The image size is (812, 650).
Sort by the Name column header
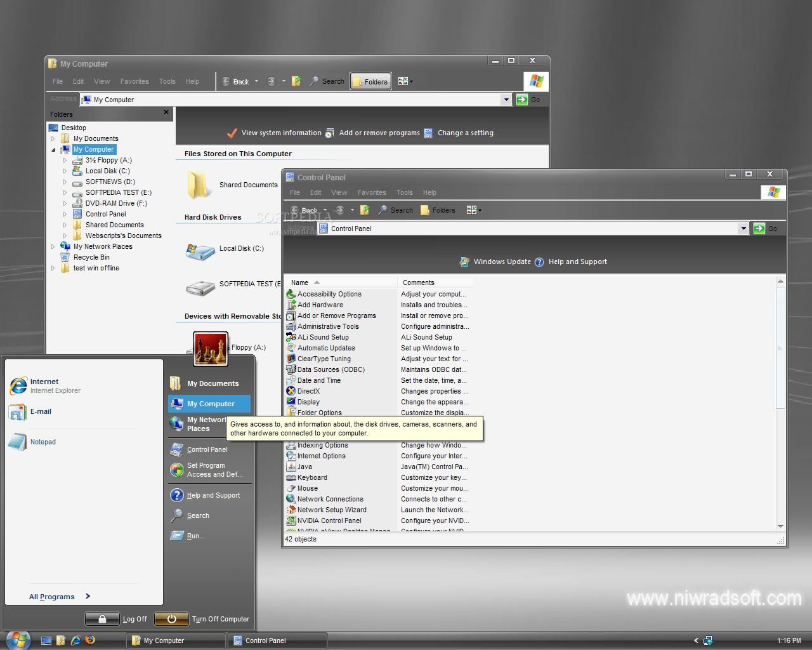pos(341,282)
